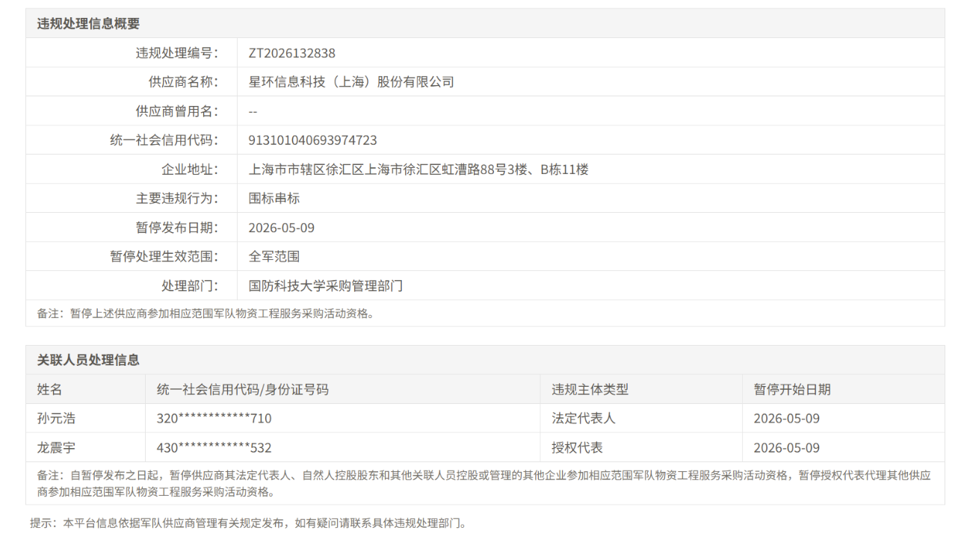The image size is (961, 560).
Task: Click the 统一社会信用代码/身份证号码 column header
Action: point(243,389)
